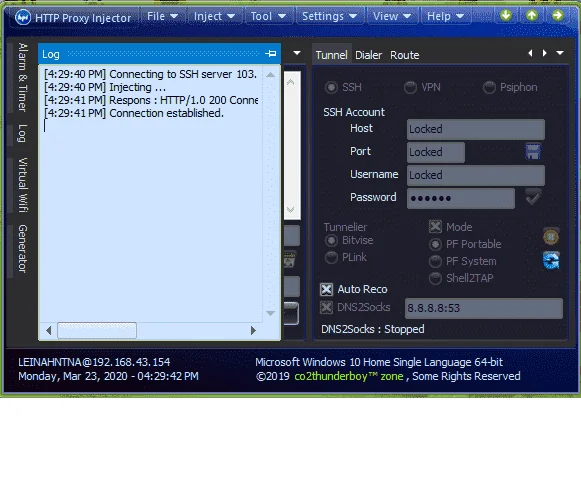Viewport: 581px width, 485px height.
Task: Click the Username input field
Action: 476,175
